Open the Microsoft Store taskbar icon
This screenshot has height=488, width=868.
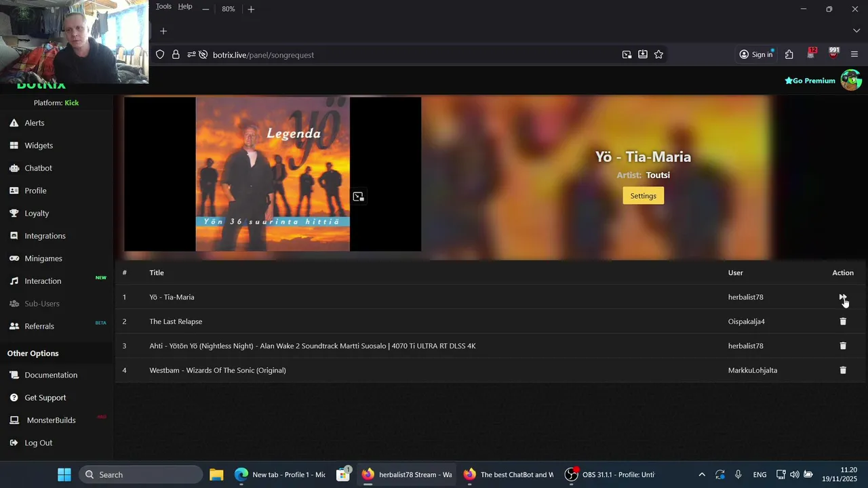343,474
